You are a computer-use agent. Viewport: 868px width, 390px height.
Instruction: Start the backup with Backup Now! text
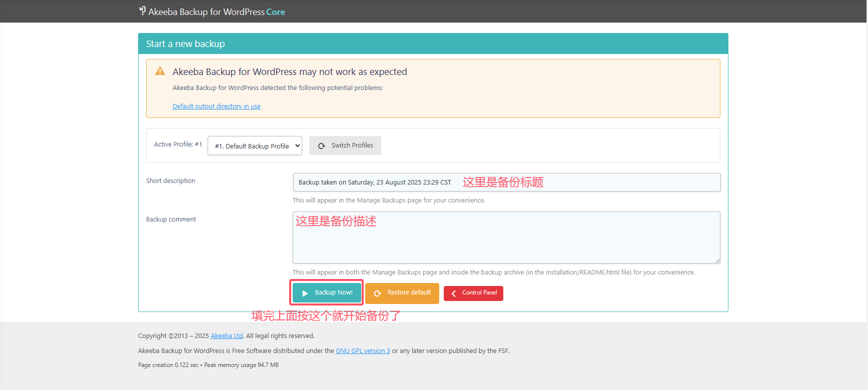pos(334,292)
